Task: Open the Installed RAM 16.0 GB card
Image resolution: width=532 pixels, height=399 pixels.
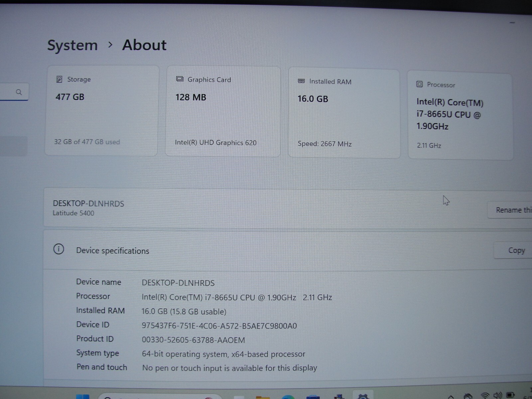Action: click(344, 113)
